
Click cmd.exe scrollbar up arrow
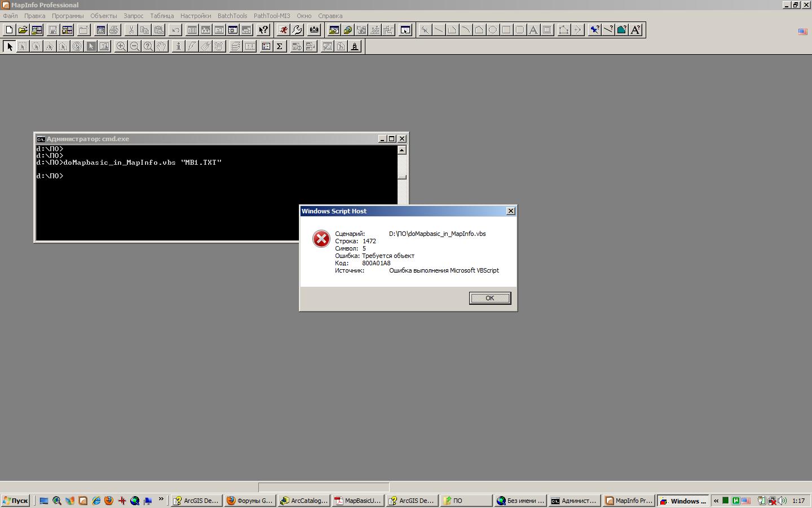tap(401, 150)
